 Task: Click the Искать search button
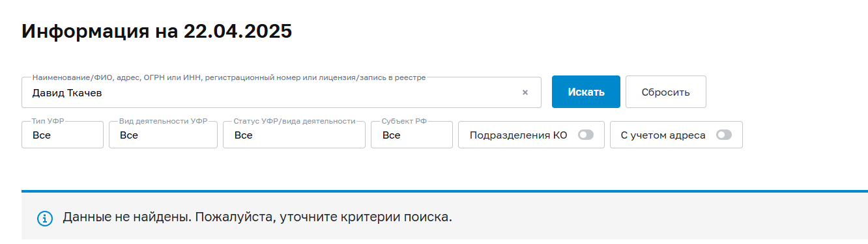click(x=586, y=92)
